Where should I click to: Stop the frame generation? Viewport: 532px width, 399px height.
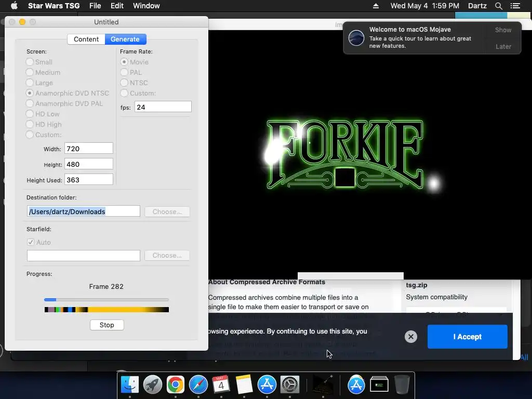107,325
